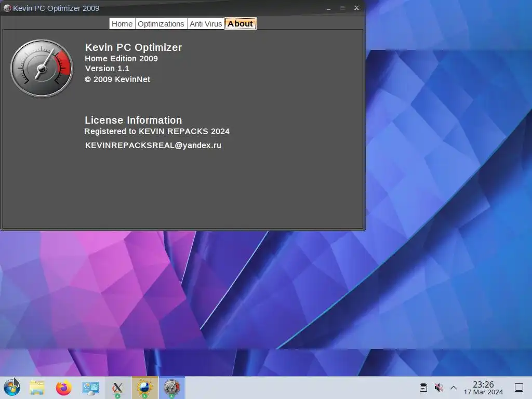Click the KEVINREPACKSREAL@yandex.ru email text

coord(153,145)
